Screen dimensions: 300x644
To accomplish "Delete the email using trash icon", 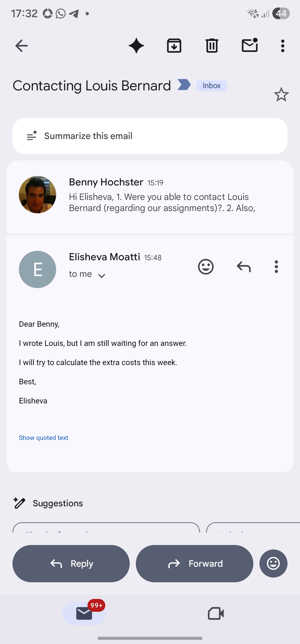I will pos(212,46).
